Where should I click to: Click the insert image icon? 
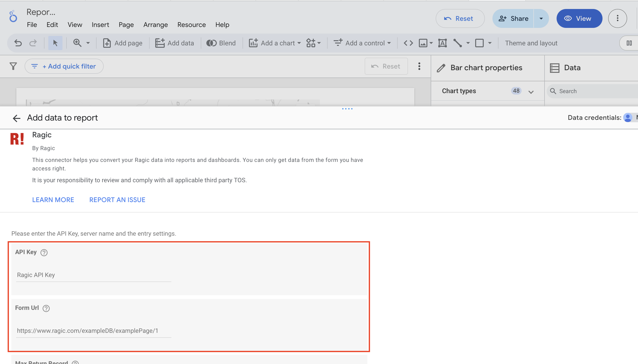pos(423,43)
